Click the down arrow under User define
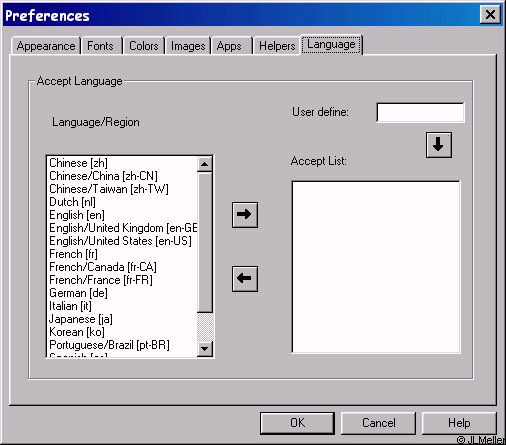The height and width of the screenshot is (445, 506). pos(439,145)
